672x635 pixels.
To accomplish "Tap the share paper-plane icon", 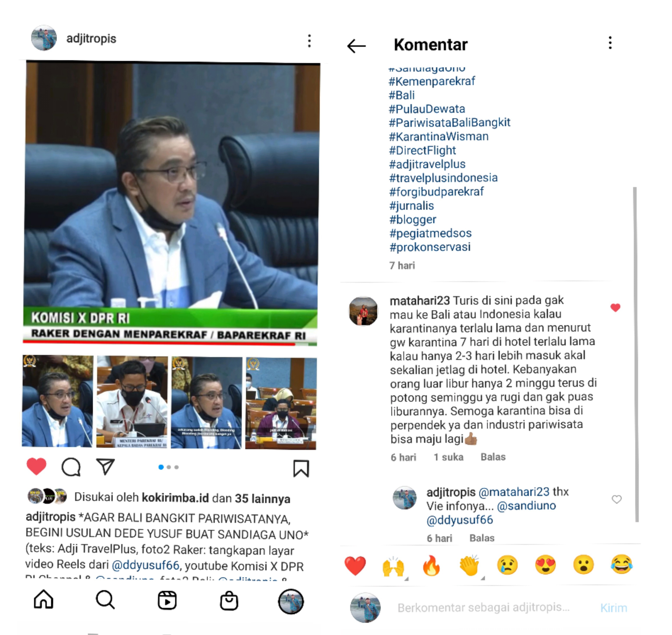I will [x=106, y=466].
